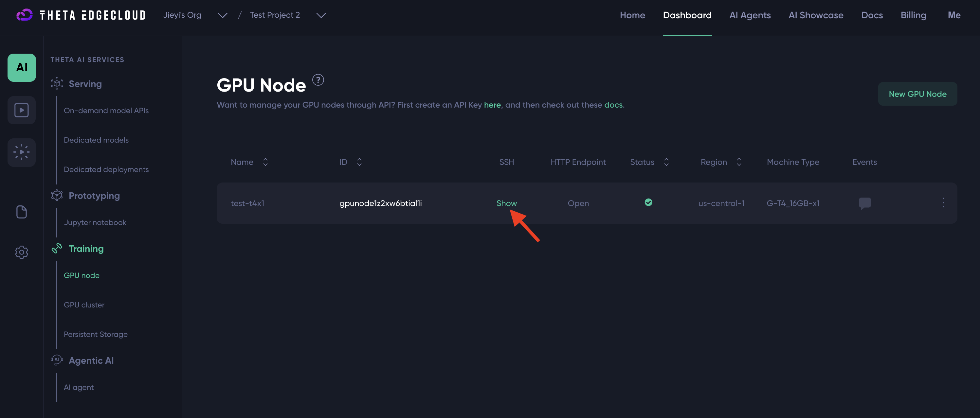Show SSH details for test-t4x1
Image resolution: width=980 pixels, height=418 pixels.
pyautogui.click(x=506, y=203)
